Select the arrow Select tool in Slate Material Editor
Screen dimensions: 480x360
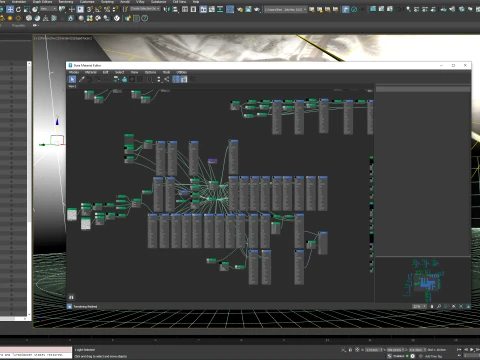[x=72, y=79]
